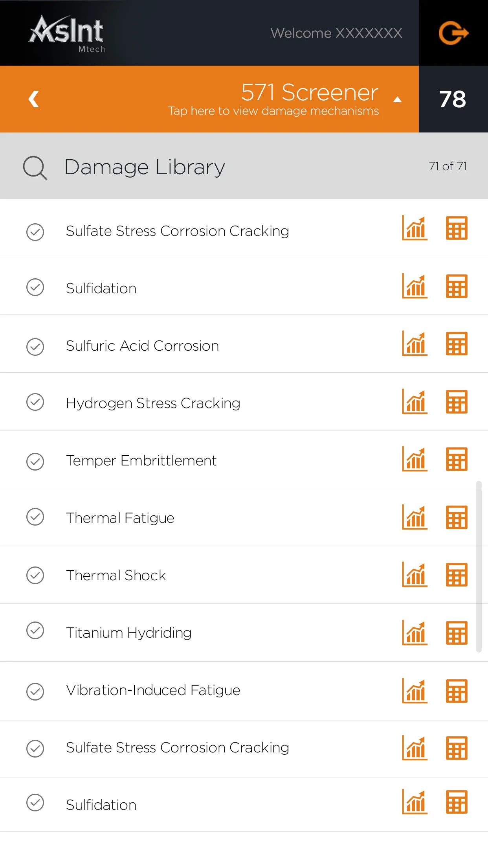Go back using the left chevron
Viewport: 488px width, 868px height.
(x=34, y=99)
